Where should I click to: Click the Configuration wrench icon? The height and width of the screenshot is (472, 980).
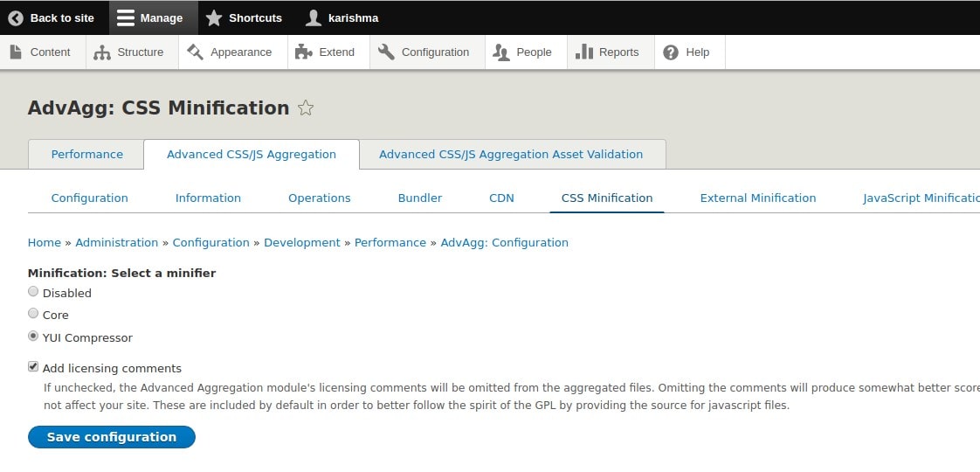click(x=386, y=52)
